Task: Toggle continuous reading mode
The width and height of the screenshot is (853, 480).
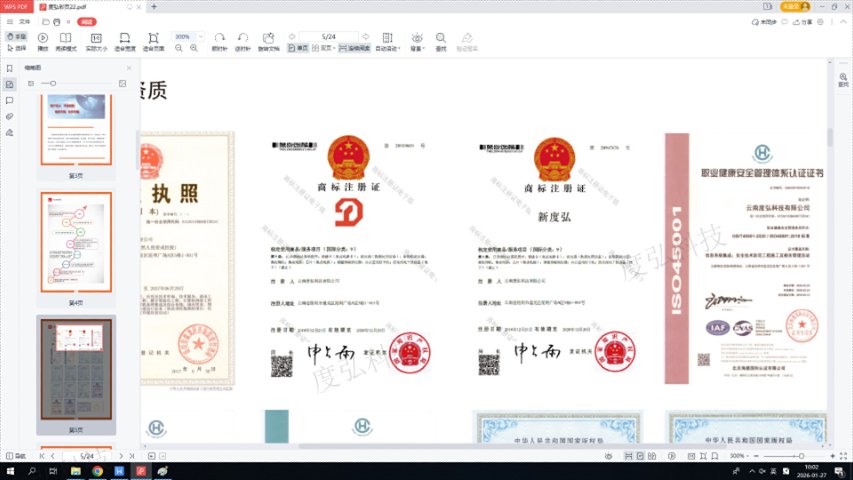Action: (354, 48)
